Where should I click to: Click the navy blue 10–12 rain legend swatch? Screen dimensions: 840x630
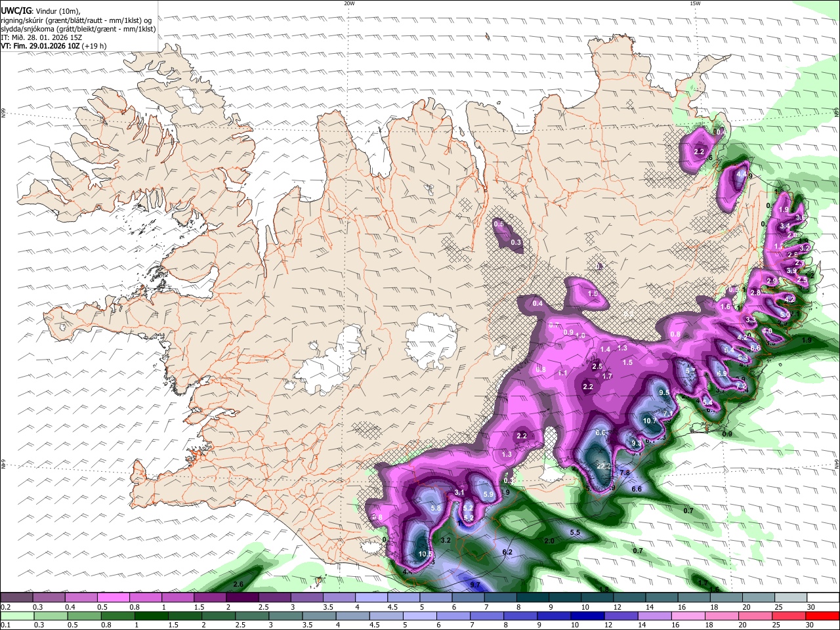pos(588,616)
